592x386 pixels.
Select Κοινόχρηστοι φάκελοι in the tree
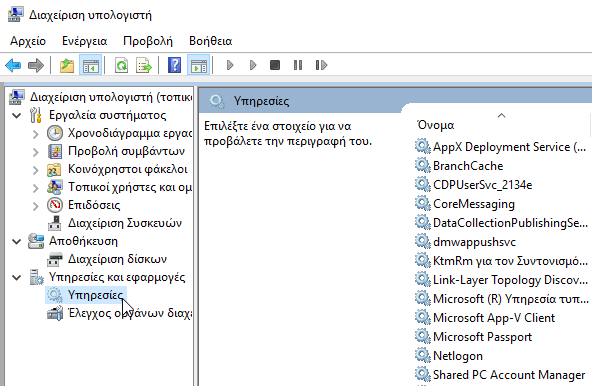[x=128, y=169]
